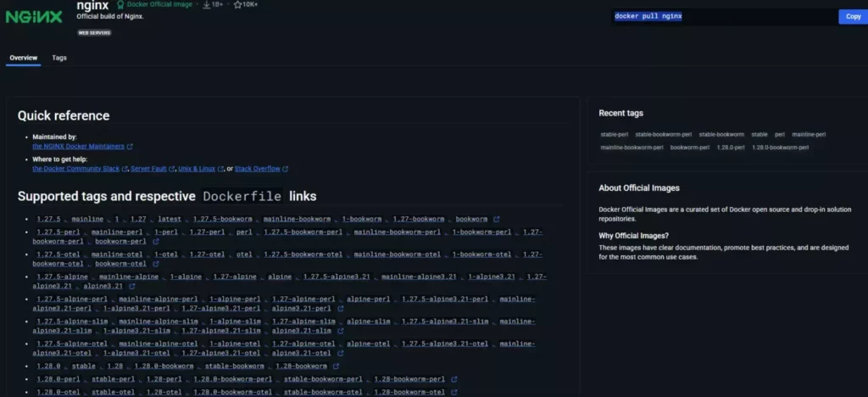Screen dimensions: 868x397
Task: Open Dockerfile icon ending the 1.27.5-otel row
Action: pyautogui.click(x=156, y=264)
